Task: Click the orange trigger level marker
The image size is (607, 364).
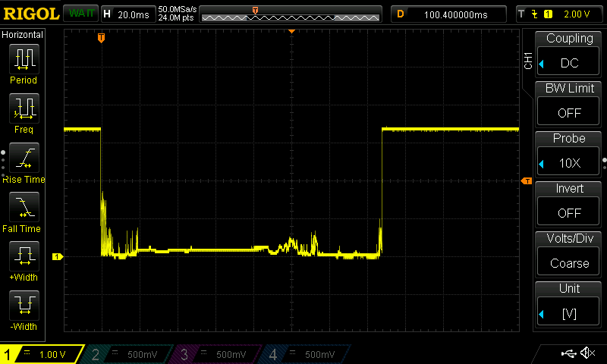Action: click(x=527, y=180)
